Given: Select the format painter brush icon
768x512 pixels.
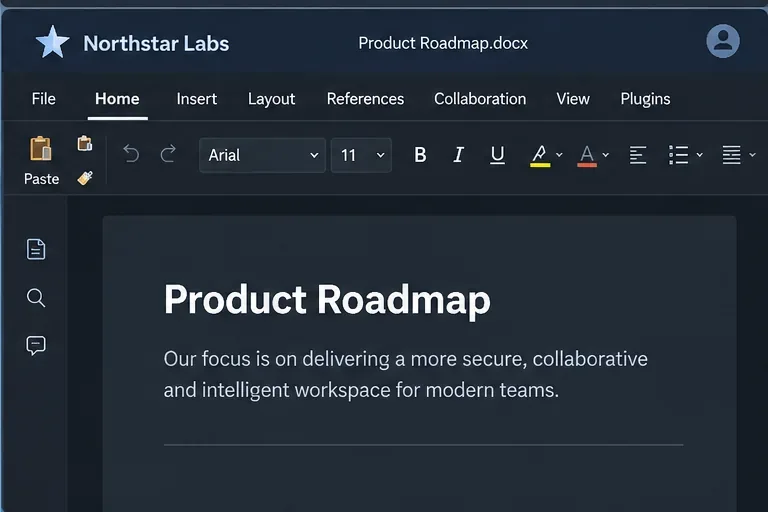Looking at the screenshot, I should tap(85, 178).
